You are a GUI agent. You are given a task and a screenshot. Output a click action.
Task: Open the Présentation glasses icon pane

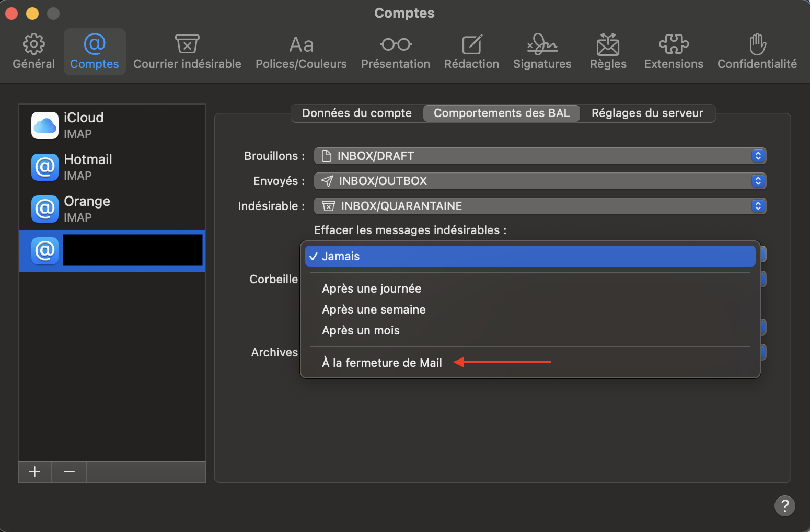[x=396, y=52]
